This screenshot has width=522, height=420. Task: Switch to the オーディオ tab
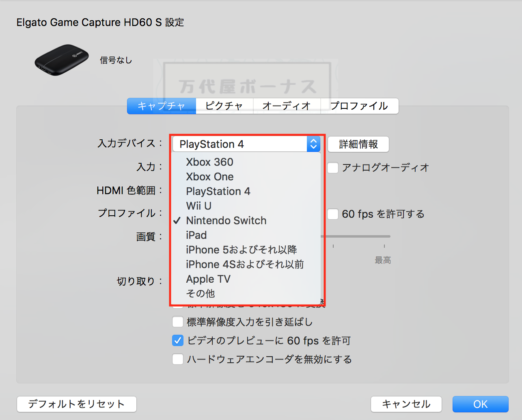tap(287, 106)
